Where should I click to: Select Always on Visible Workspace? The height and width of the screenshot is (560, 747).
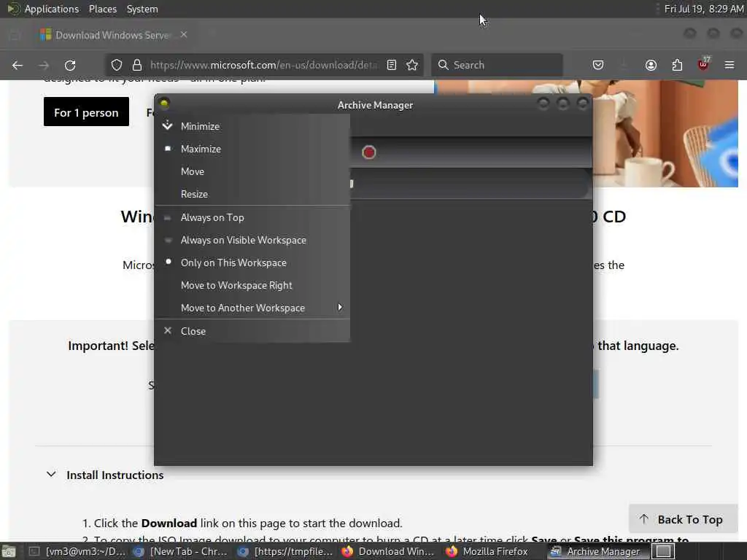252,240
